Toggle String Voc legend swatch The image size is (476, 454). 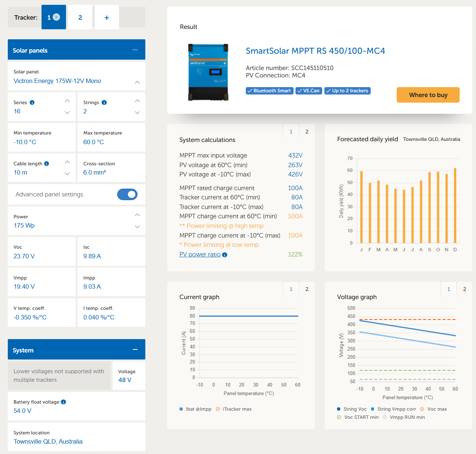339,409
